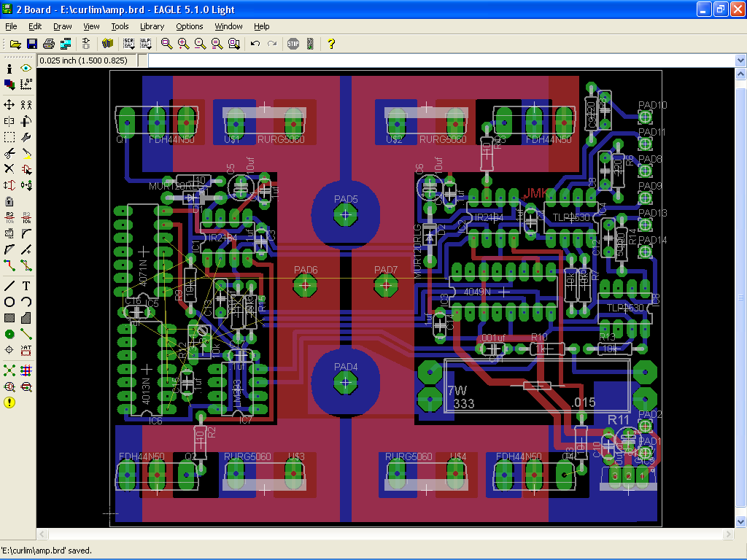Select the Signal tool
This screenshot has height=560, width=747.
tap(26, 334)
